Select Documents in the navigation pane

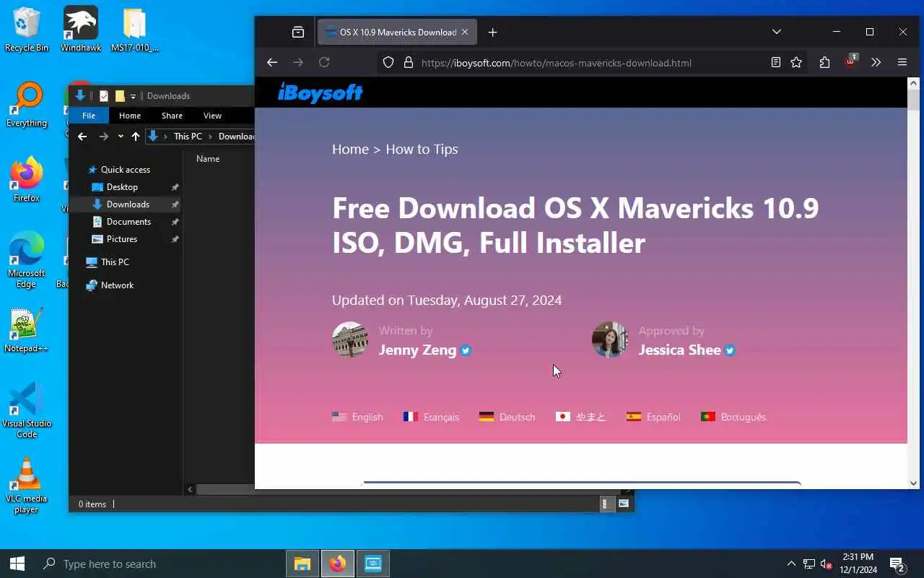pyautogui.click(x=128, y=222)
